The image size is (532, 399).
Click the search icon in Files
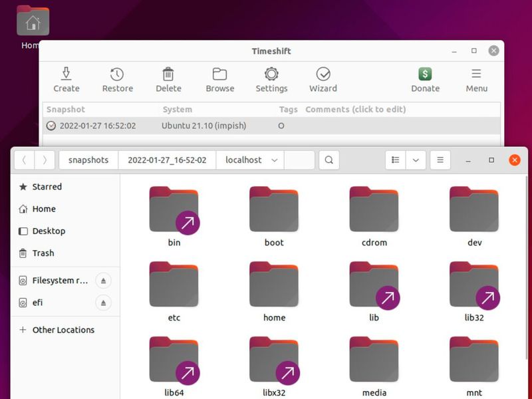(x=329, y=160)
